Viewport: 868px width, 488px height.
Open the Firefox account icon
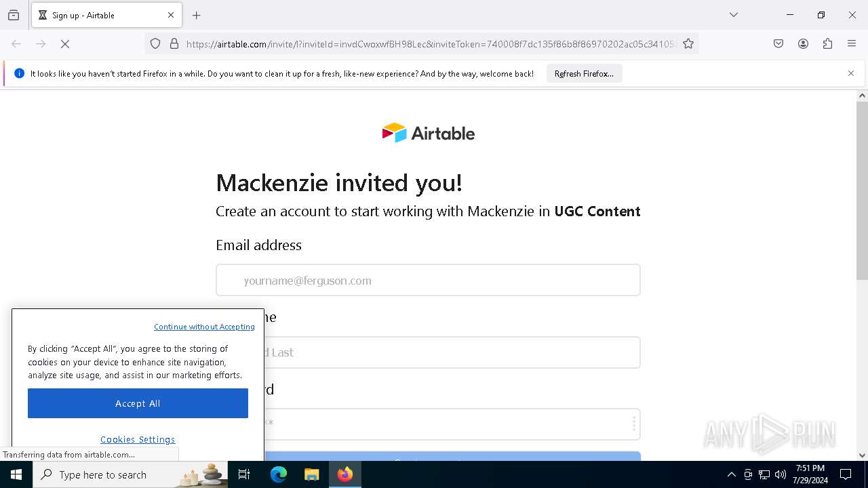pyautogui.click(x=803, y=44)
